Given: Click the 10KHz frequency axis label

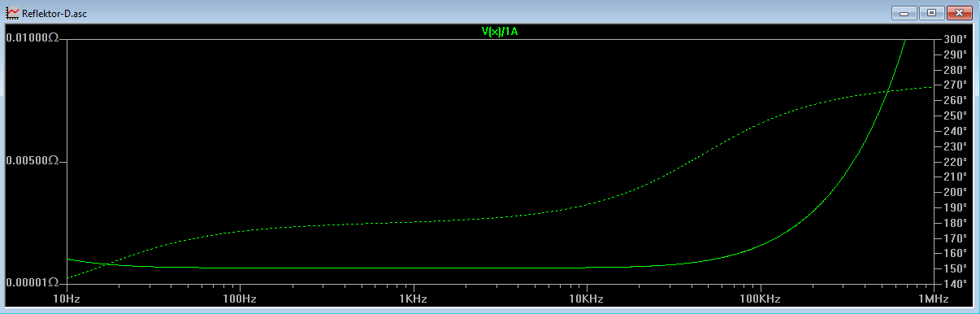Looking at the screenshot, I should point(587,299).
